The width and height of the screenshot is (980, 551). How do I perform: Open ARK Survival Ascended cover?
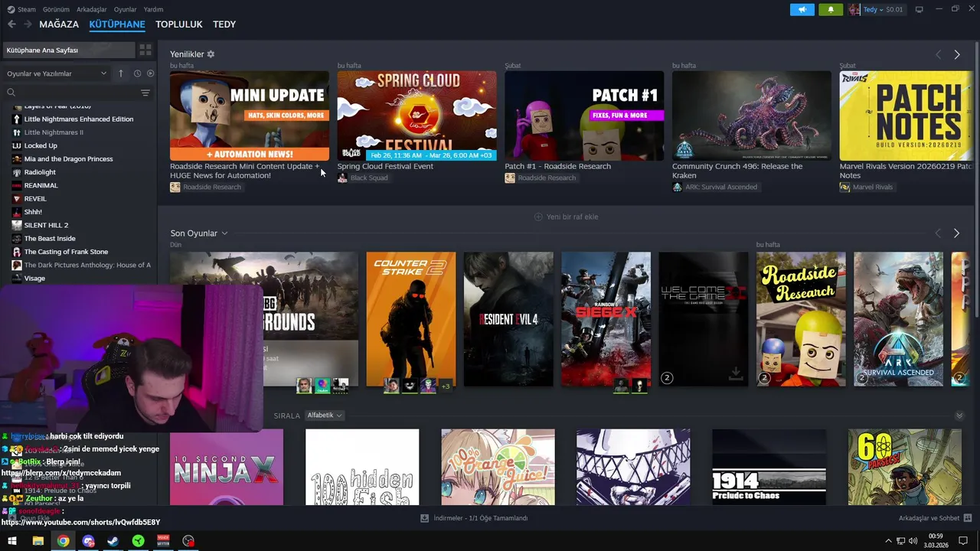(898, 319)
